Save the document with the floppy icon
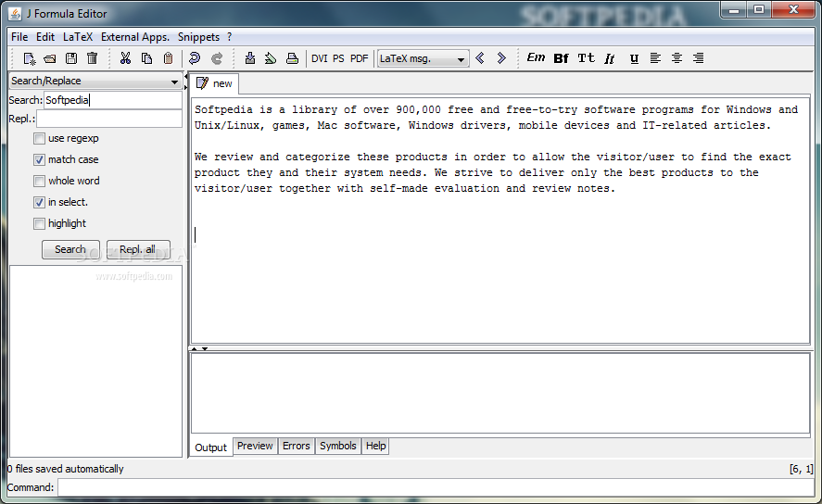 click(71, 58)
